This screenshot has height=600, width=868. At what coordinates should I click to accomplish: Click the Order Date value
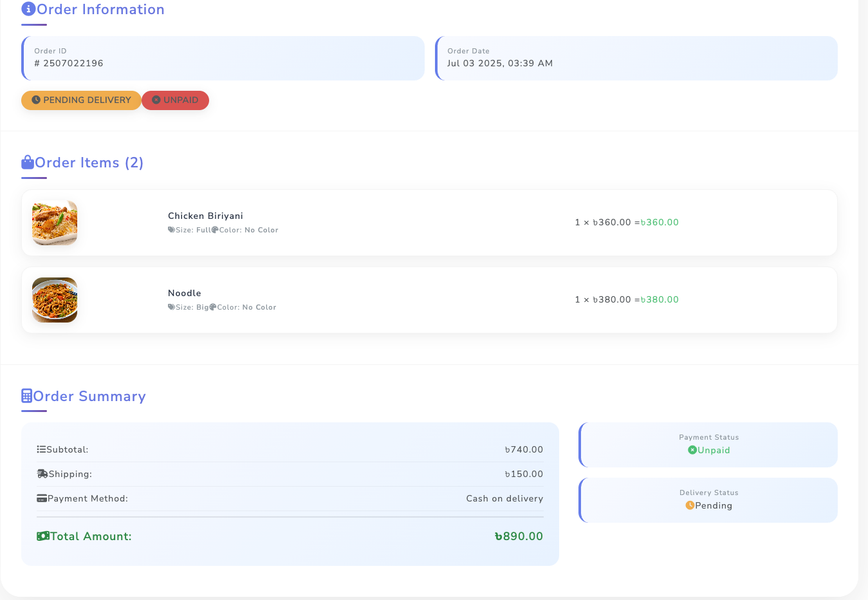[x=500, y=63]
